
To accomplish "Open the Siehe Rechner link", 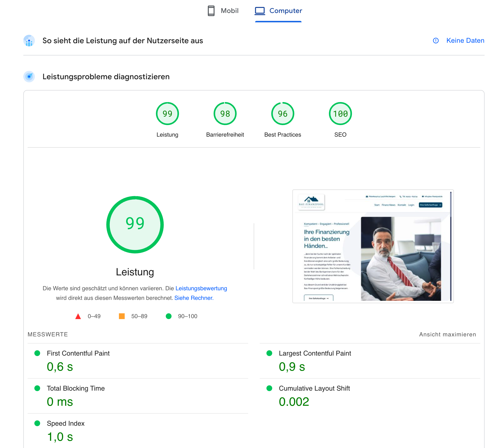I will (x=194, y=298).
